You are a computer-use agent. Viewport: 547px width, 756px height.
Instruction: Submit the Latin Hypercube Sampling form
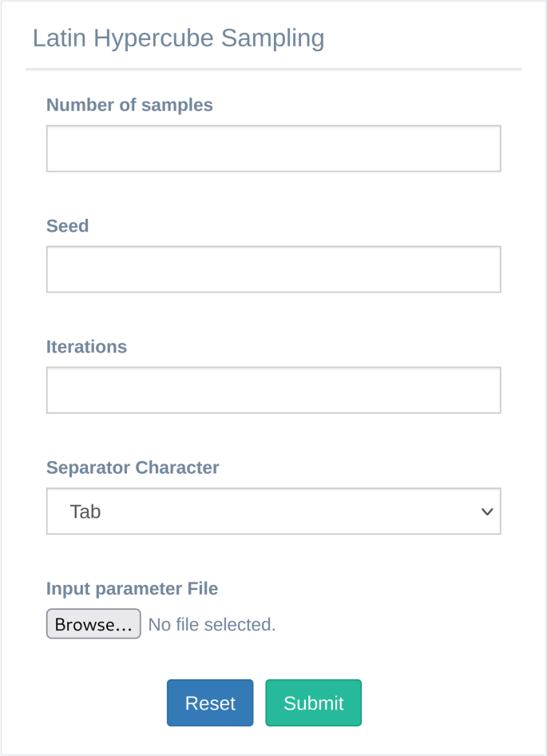313,702
